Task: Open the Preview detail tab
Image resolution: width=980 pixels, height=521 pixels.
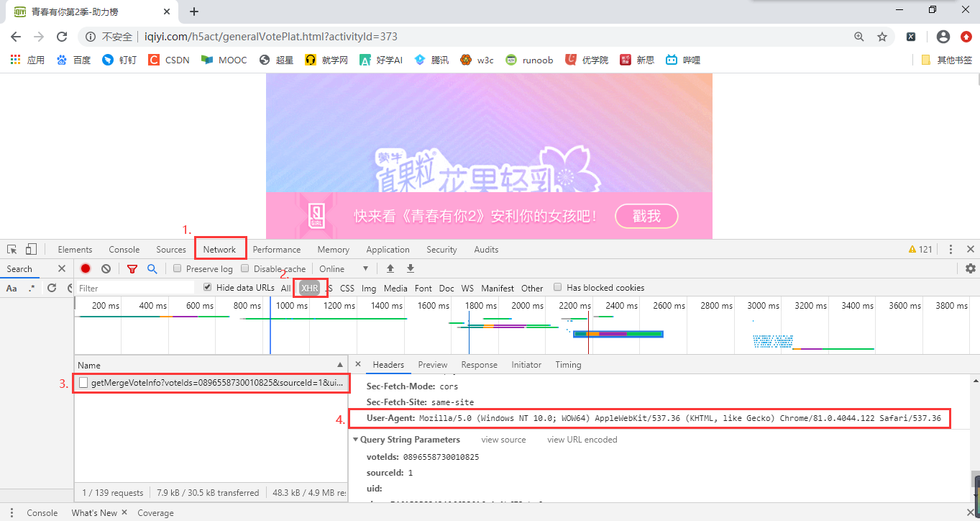Action: pos(433,365)
